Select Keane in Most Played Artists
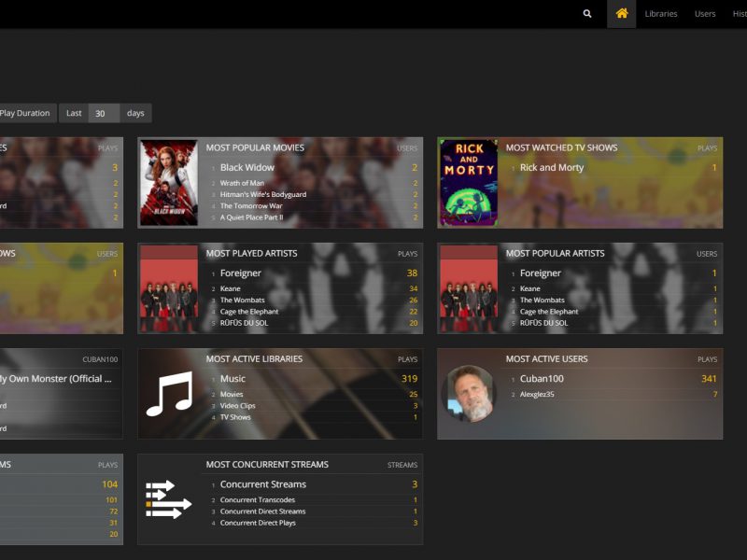This screenshot has height=560, width=747. coord(231,289)
